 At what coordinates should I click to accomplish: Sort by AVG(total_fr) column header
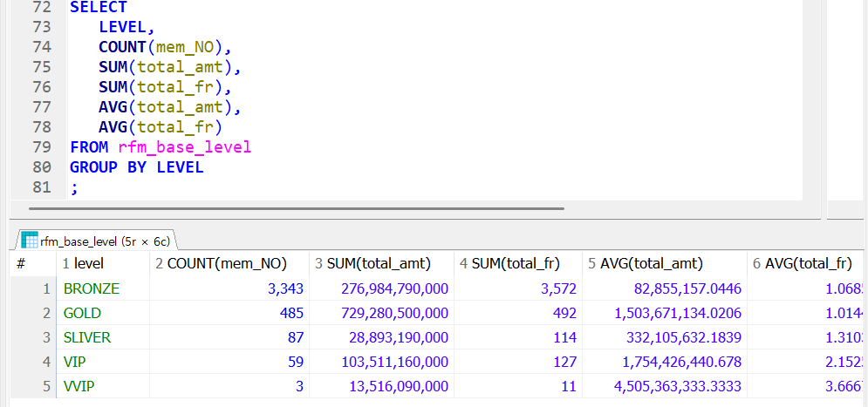(807, 264)
